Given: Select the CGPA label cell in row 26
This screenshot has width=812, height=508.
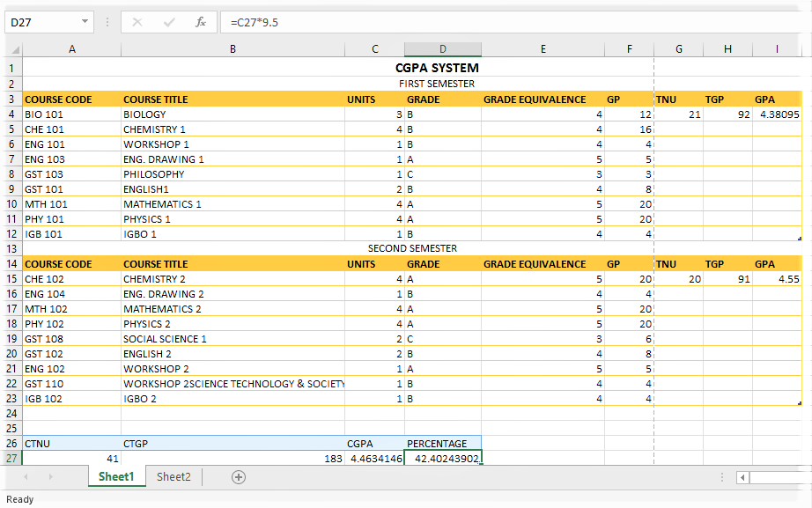Looking at the screenshot, I should click(x=375, y=444).
